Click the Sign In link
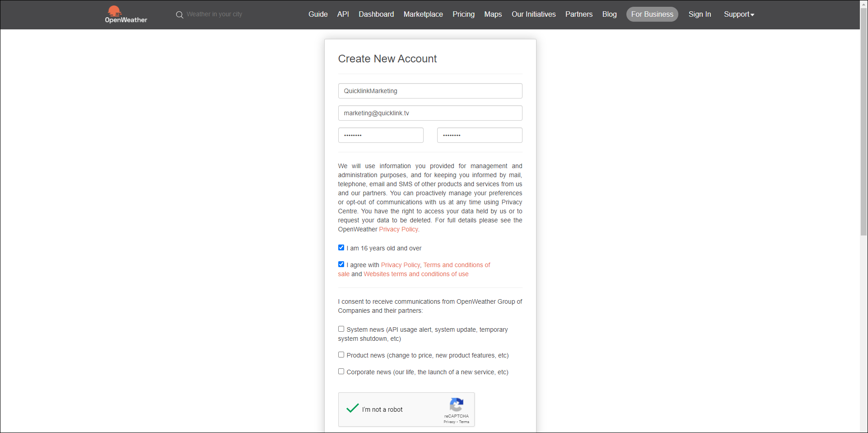The width and height of the screenshot is (868, 433). tap(700, 14)
